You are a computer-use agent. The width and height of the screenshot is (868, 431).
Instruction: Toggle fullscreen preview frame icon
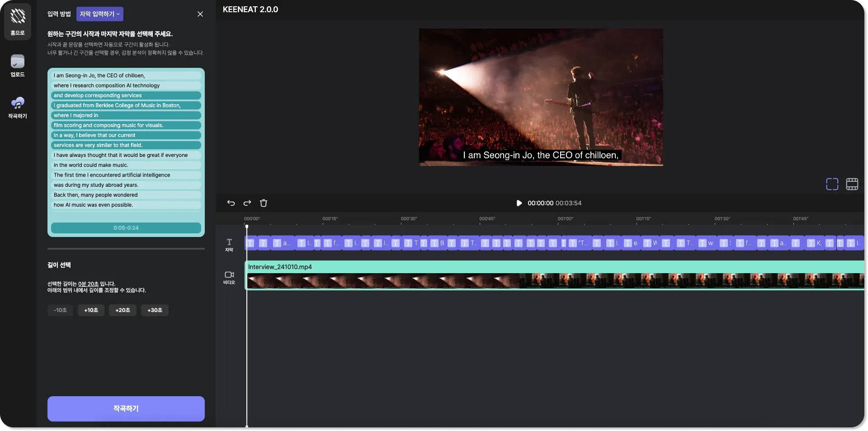(x=832, y=184)
